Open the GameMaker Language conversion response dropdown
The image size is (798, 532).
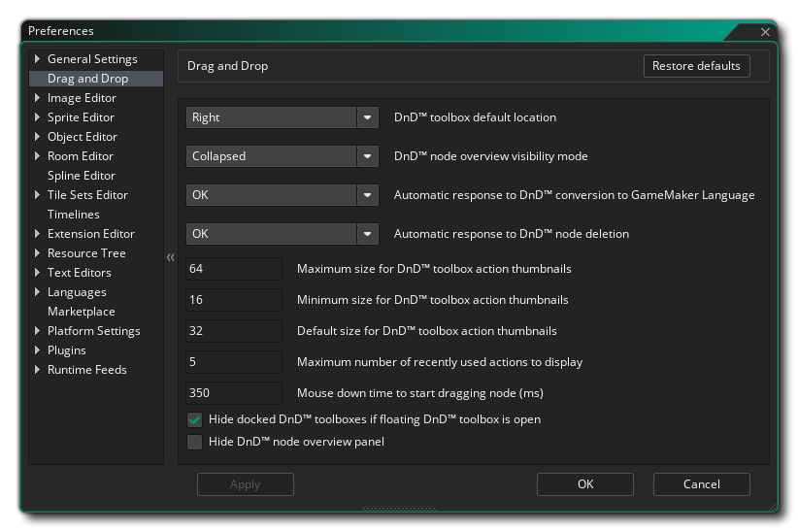click(367, 195)
